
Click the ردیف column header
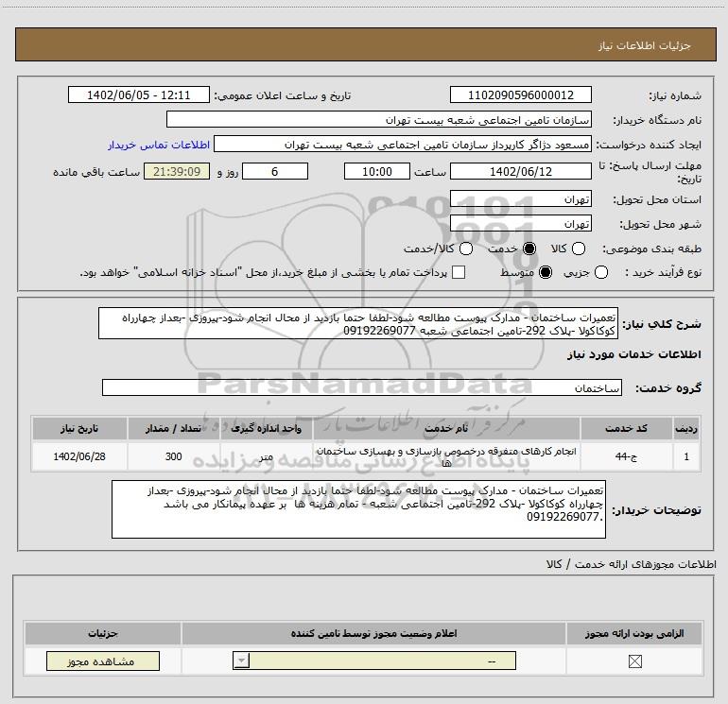[686, 428]
